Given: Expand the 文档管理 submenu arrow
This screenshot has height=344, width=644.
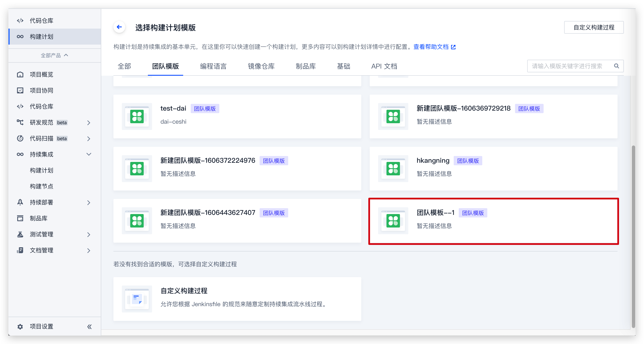Looking at the screenshot, I should coord(89,250).
